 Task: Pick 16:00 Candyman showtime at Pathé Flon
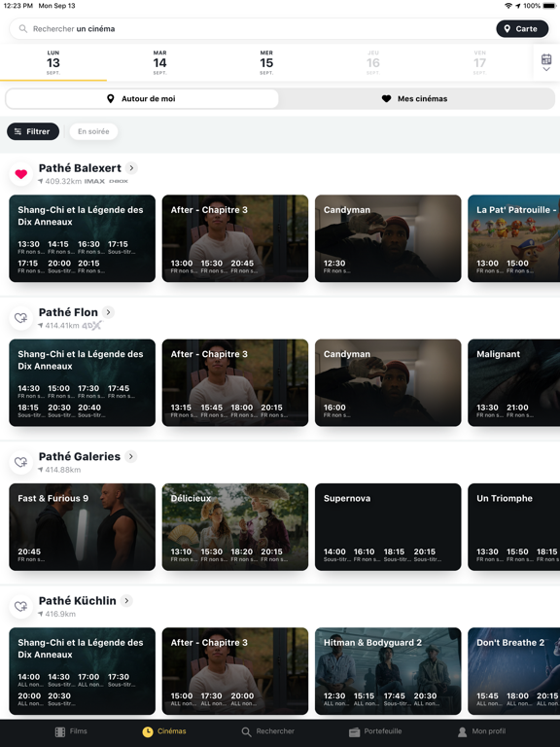pos(335,410)
